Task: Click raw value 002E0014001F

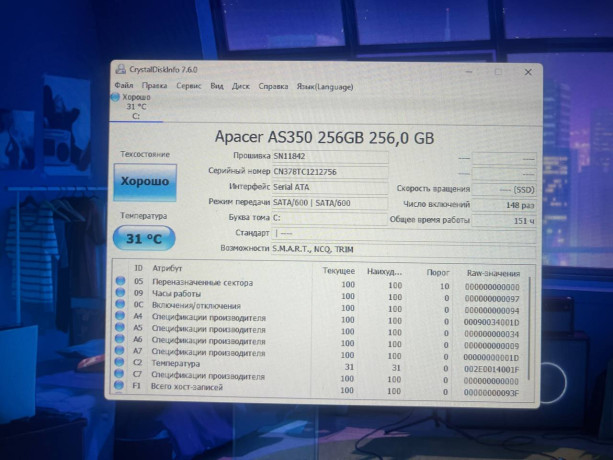Action: [491, 369]
